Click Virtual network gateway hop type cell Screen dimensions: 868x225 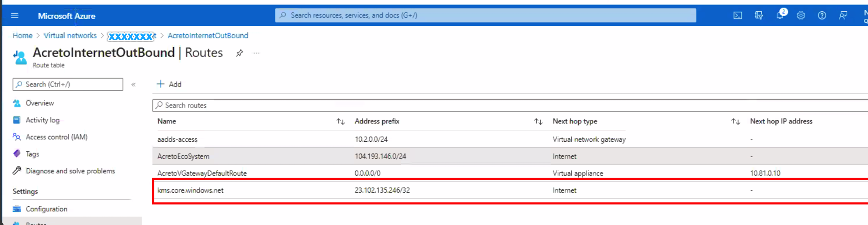[x=589, y=139]
